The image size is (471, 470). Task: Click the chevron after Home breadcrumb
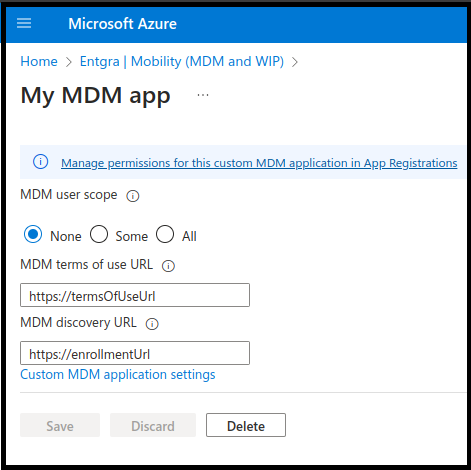coord(69,62)
